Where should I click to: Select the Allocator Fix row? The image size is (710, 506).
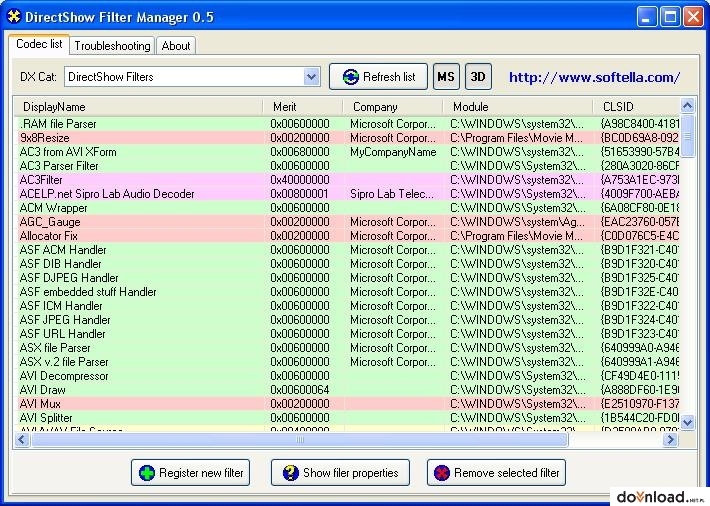347,236
